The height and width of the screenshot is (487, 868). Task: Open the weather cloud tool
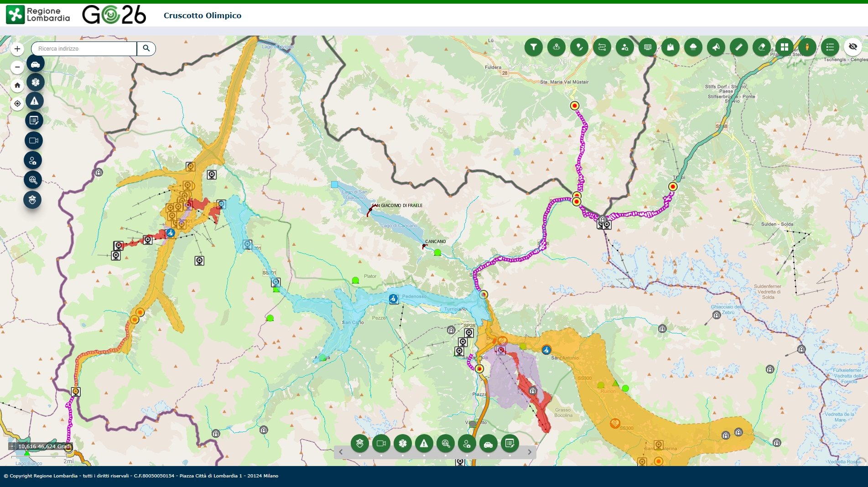pos(693,47)
